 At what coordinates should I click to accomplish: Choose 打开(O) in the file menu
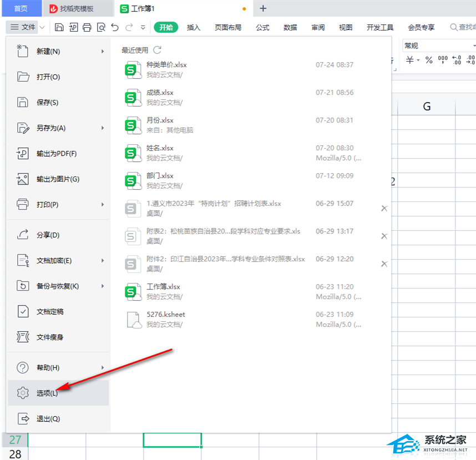click(58, 77)
